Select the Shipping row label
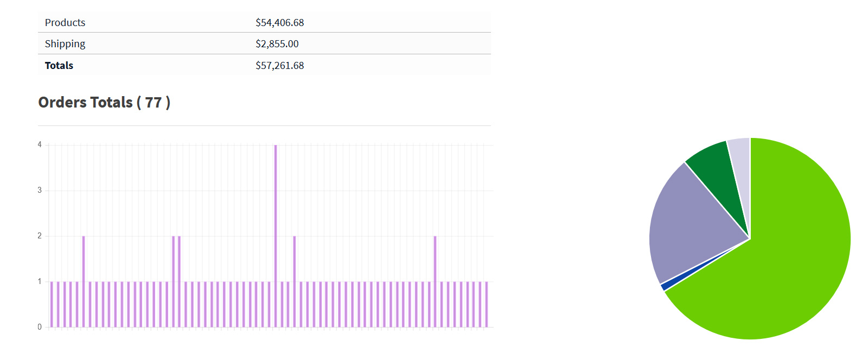This screenshot has height=353, width=868. pyautogui.click(x=65, y=43)
